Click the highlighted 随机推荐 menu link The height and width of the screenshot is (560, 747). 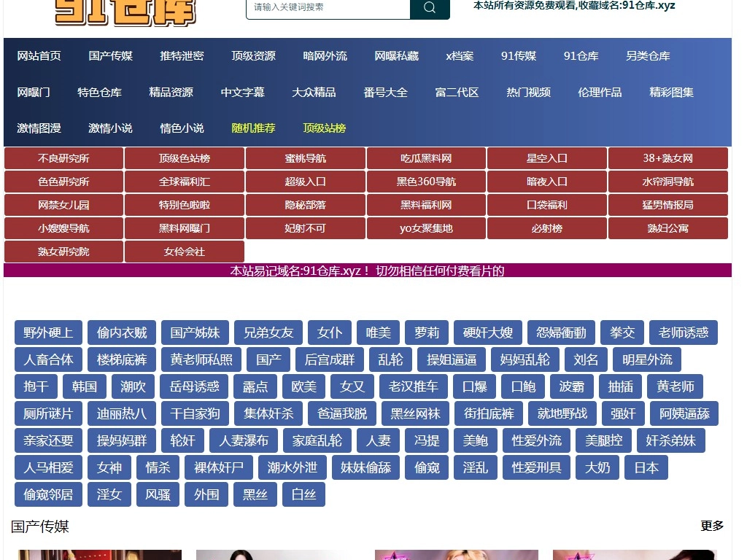click(x=254, y=128)
